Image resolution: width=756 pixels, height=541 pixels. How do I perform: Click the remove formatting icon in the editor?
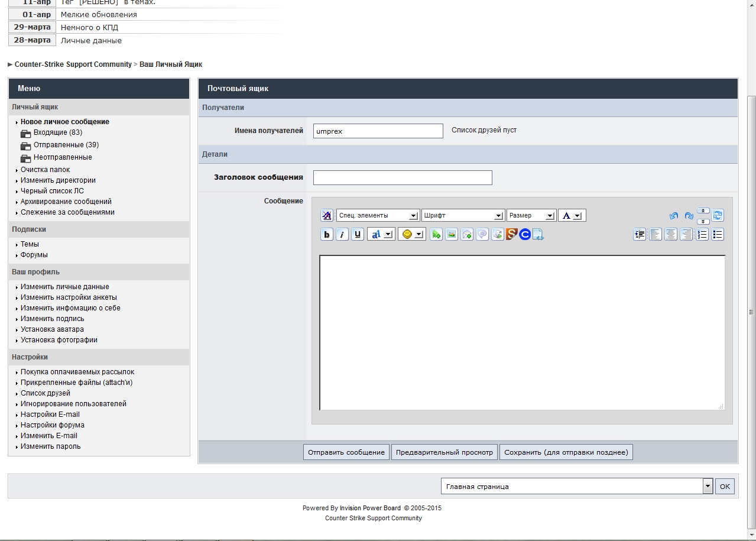[x=327, y=215]
